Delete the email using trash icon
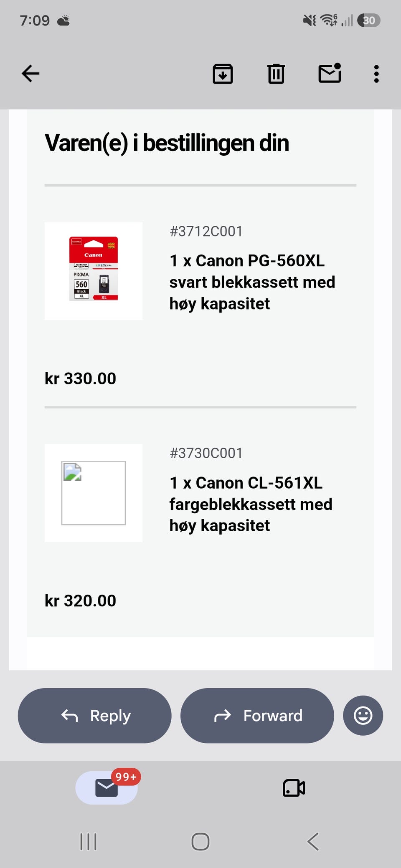 click(x=276, y=74)
